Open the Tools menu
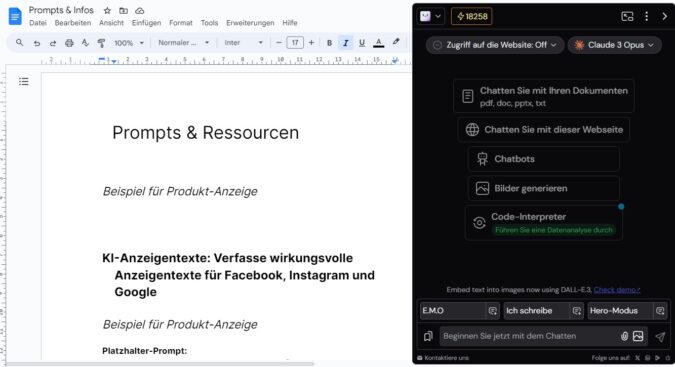This screenshot has height=367, width=675. [209, 23]
